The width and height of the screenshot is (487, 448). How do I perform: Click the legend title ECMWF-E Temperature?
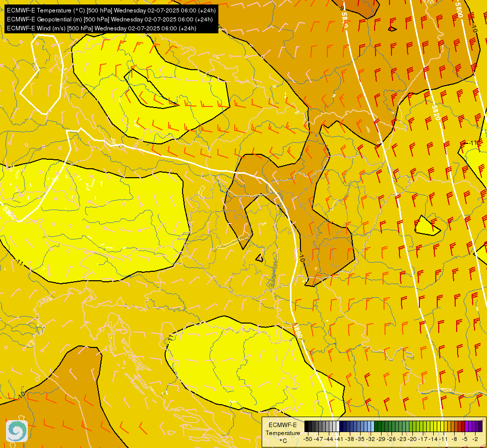click(x=283, y=429)
